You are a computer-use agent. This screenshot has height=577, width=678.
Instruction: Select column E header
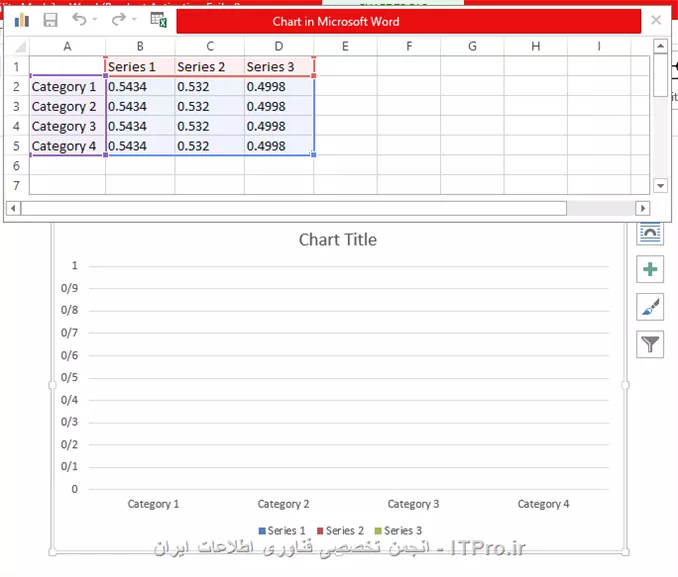point(345,46)
